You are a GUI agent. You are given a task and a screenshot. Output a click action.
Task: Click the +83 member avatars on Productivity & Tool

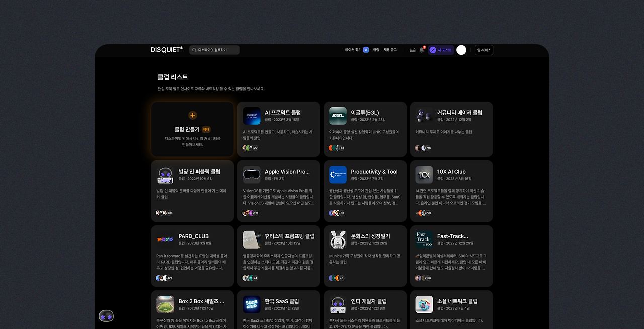coord(337,213)
